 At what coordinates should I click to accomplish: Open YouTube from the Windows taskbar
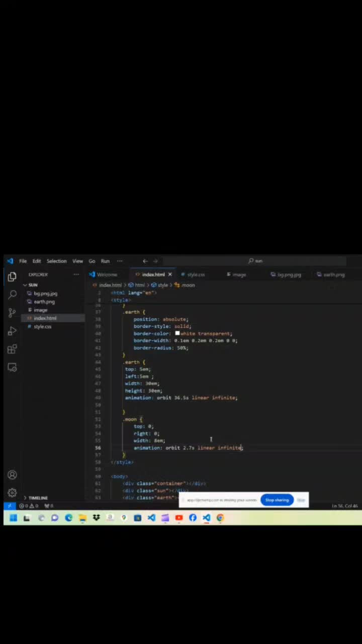click(179, 518)
